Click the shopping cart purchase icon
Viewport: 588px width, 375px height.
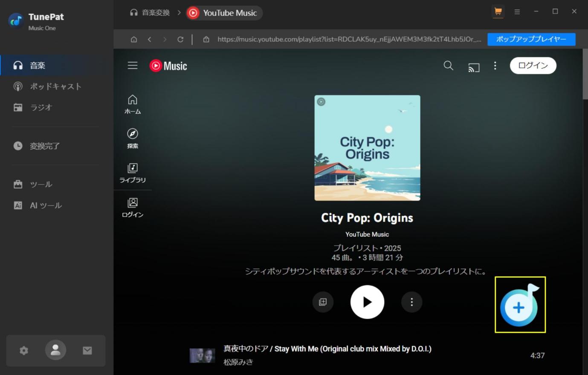[x=498, y=12]
